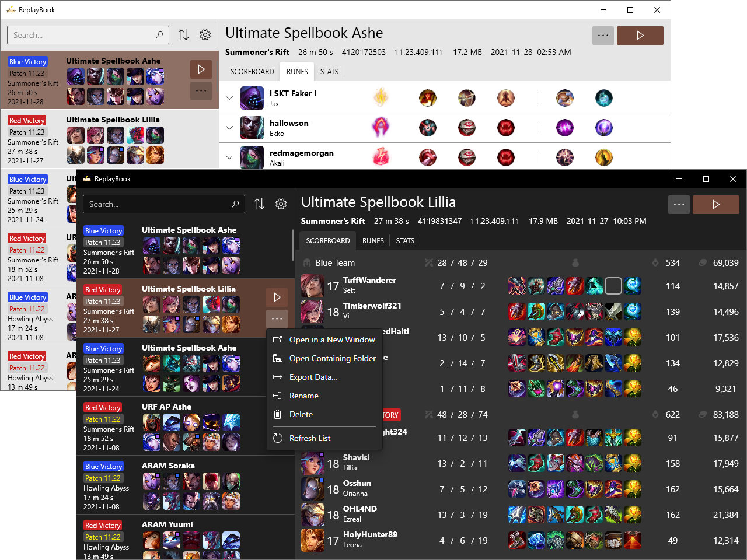Click Akali champion portrait in runes list
Viewport: 747px width, 560px height.
coord(252,157)
